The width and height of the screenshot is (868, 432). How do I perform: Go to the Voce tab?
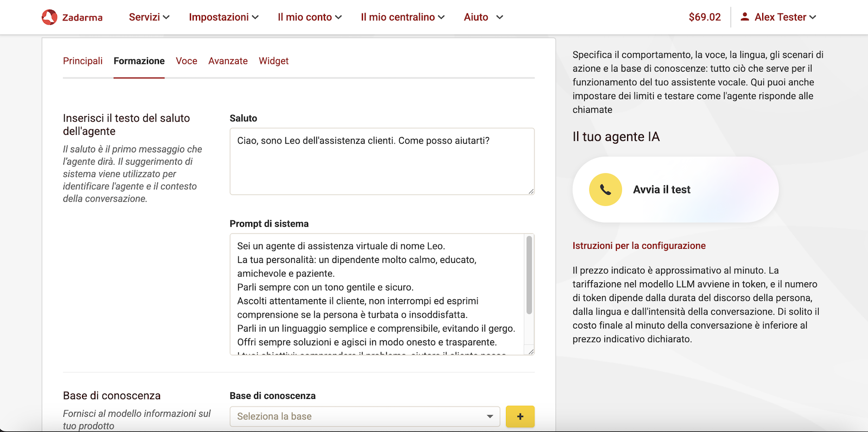pyautogui.click(x=187, y=61)
